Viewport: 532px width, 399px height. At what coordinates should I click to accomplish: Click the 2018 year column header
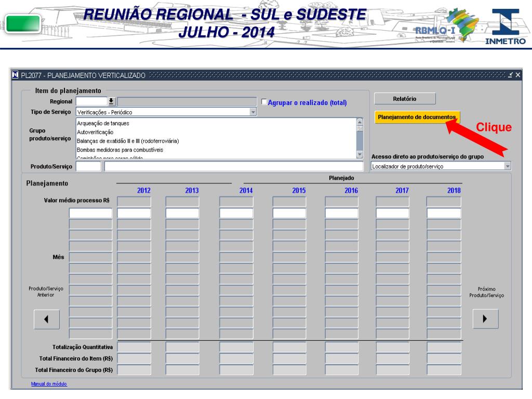click(454, 190)
